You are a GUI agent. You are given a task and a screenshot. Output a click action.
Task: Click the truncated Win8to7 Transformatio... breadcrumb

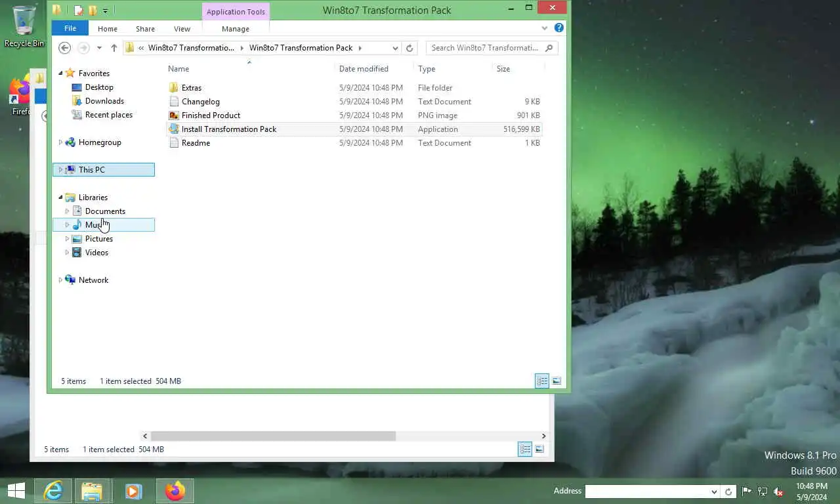(x=191, y=48)
